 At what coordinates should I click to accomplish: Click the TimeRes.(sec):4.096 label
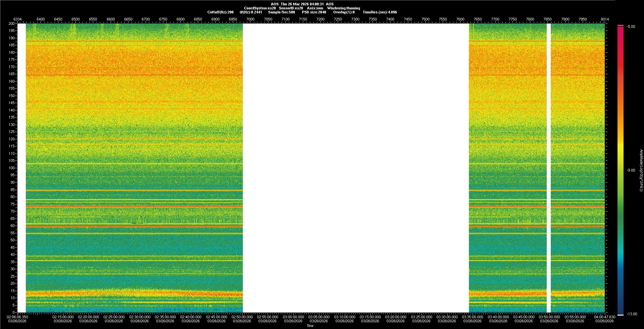click(380, 12)
